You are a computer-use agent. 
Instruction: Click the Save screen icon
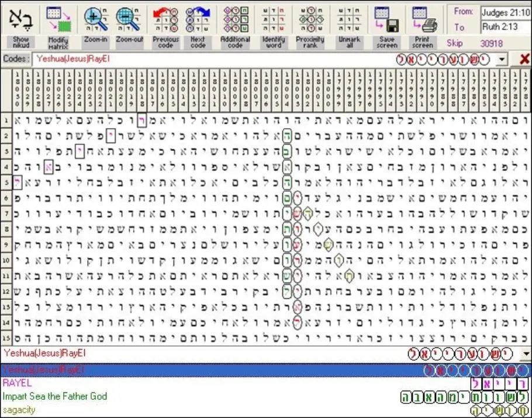pos(387,19)
